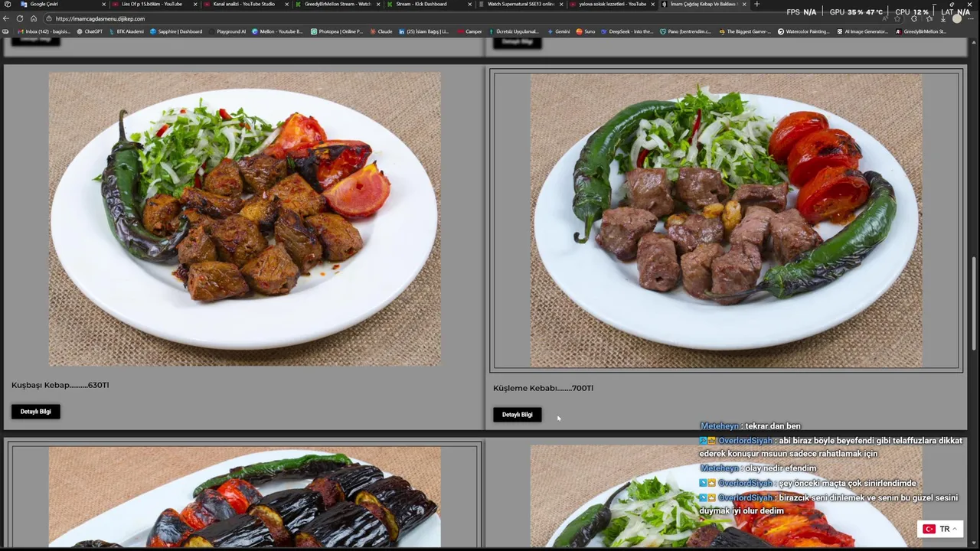Click the page vertical scrollbar thumb
This screenshot has width=980, height=551.
tap(975, 302)
